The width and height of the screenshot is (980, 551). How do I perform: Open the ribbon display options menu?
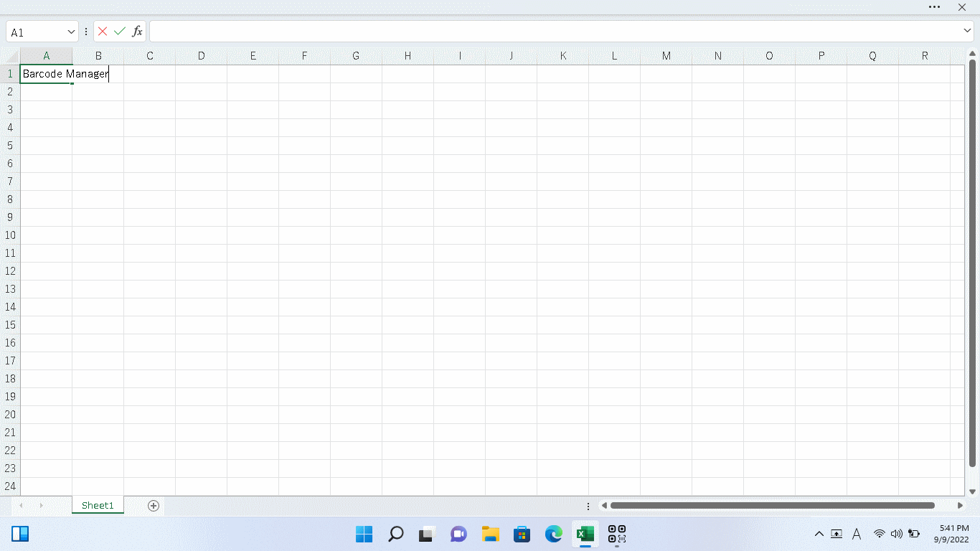pyautogui.click(x=934, y=7)
